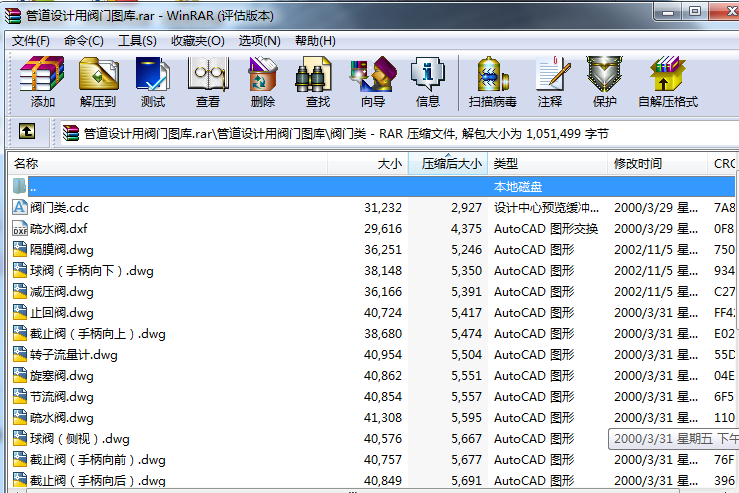Click the up-one-level folder arrow button
Image resolution: width=739 pixels, height=493 pixels.
27,131
